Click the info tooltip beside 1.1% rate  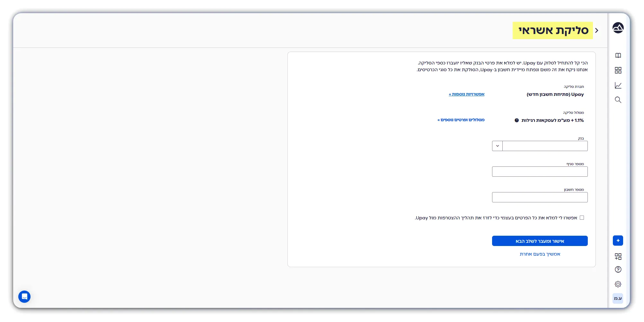coord(516,121)
